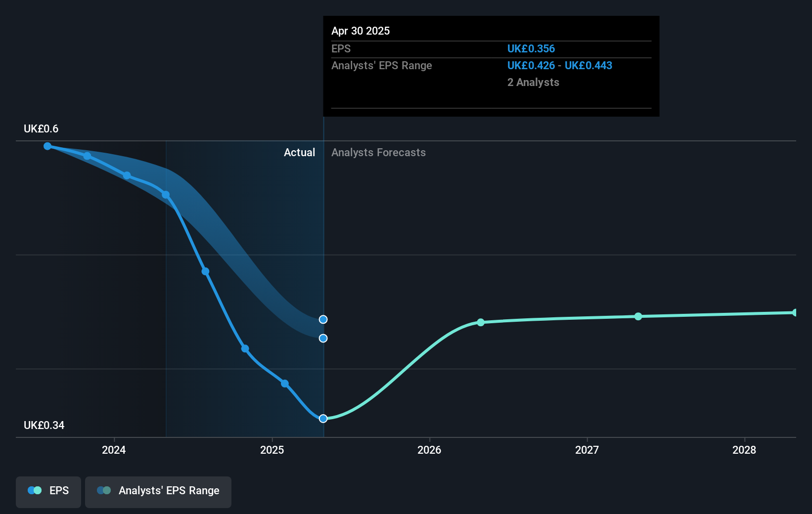This screenshot has width=812, height=514.
Task: Click the Analysts' EPS Range legend dots icon
Action: [x=104, y=490]
